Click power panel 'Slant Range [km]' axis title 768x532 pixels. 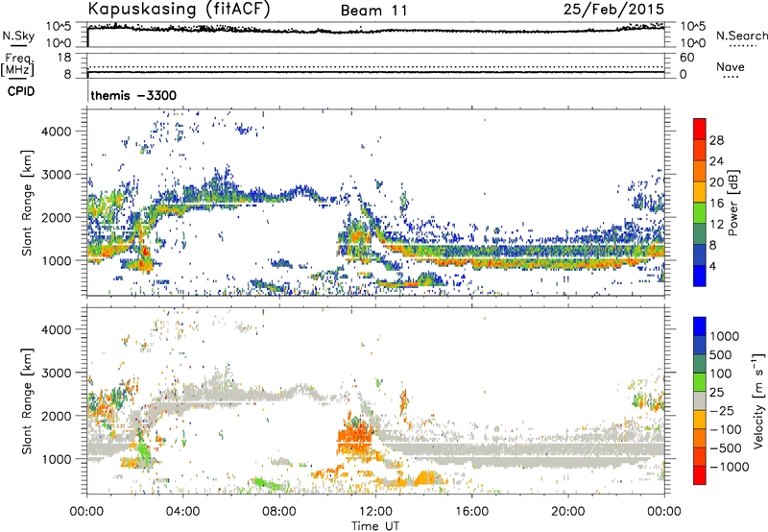[x=27, y=204]
